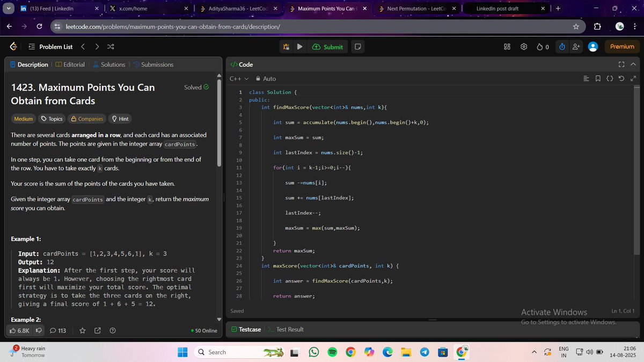Click the 50 Online indicator
Screen dimensions: 644x362
coord(204,331)
